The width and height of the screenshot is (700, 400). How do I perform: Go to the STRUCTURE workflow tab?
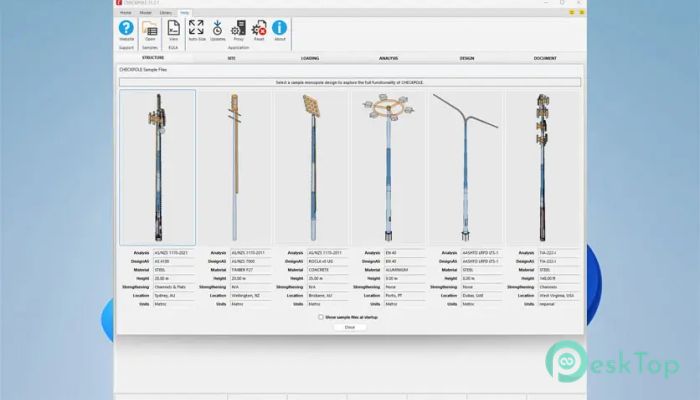click(153, 58)
